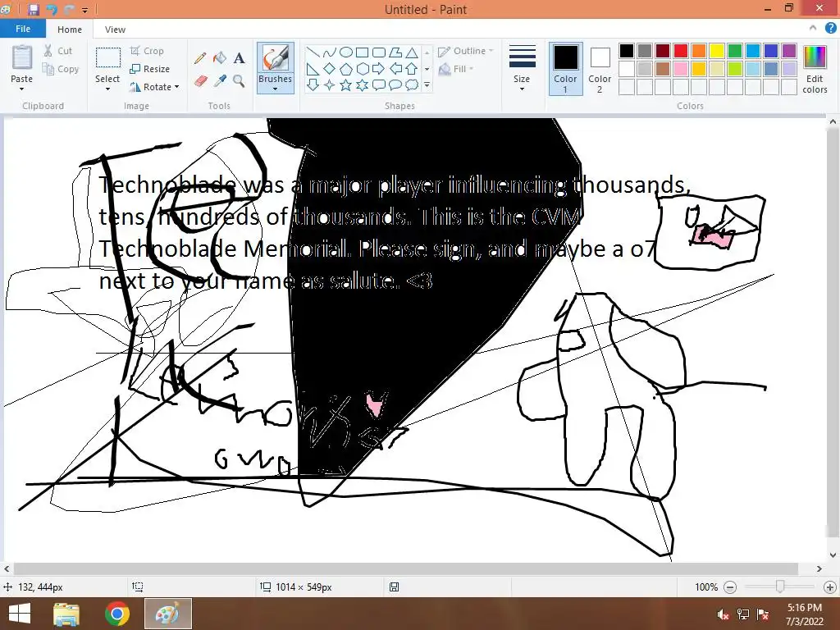The image size is (840, 630).
Task: Click the rectangular Select tool
Action: (107, 58)
